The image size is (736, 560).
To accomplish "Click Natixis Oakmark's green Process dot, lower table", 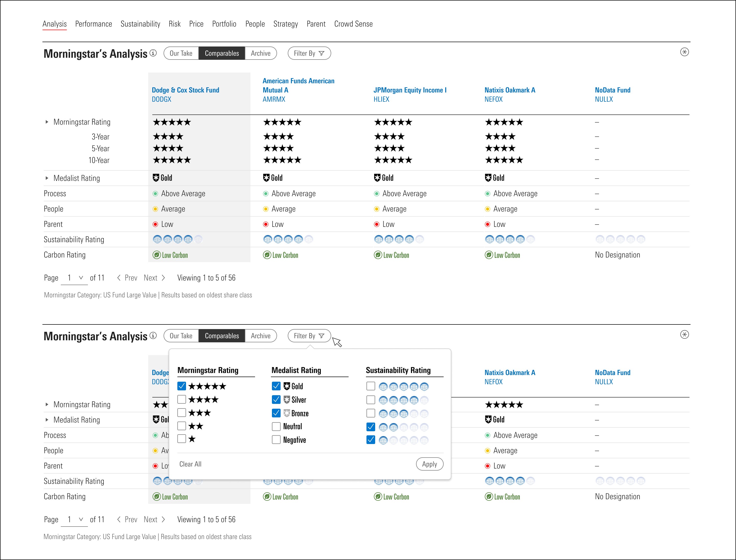I will tap(488, 435).
